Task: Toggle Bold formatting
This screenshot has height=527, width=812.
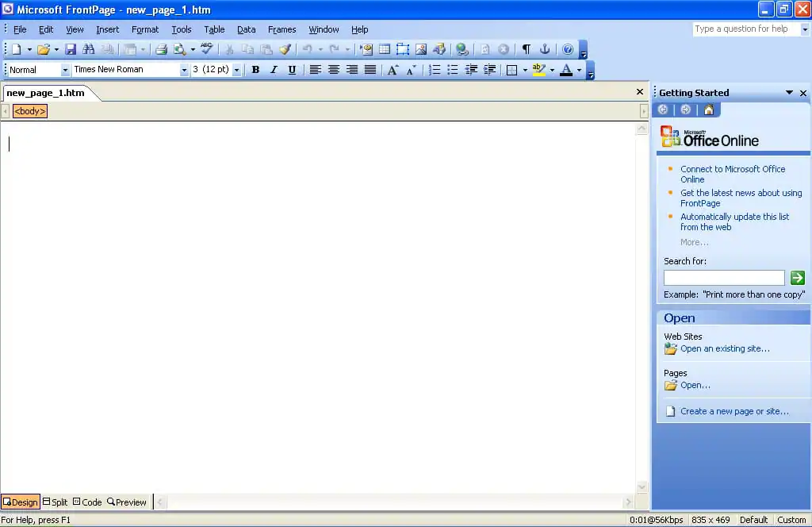Action: click(x=255, y=70)
